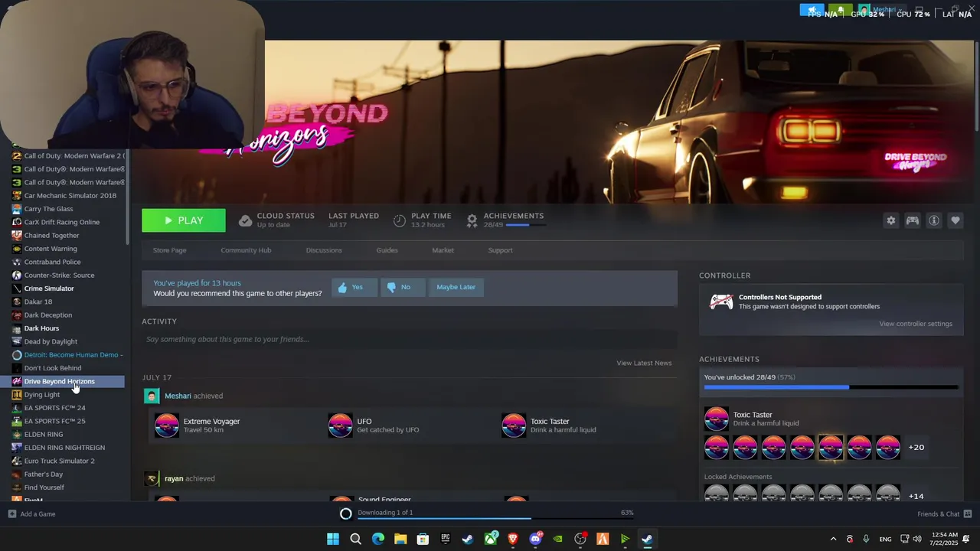Open the controller layout icon

coord(912,220)
